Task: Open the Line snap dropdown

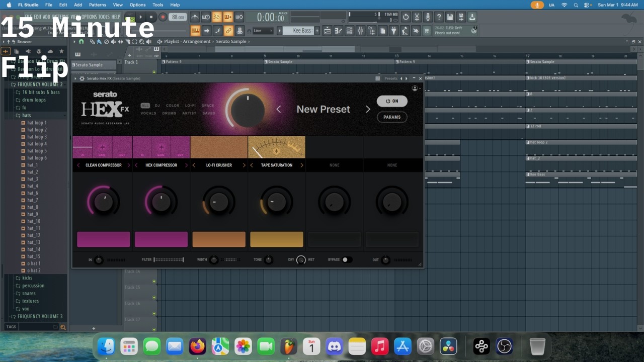Action: (x=263, y=31)
